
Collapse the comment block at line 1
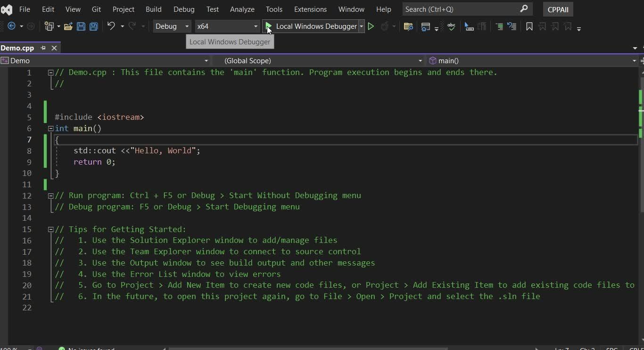click(x=50, y=73)
